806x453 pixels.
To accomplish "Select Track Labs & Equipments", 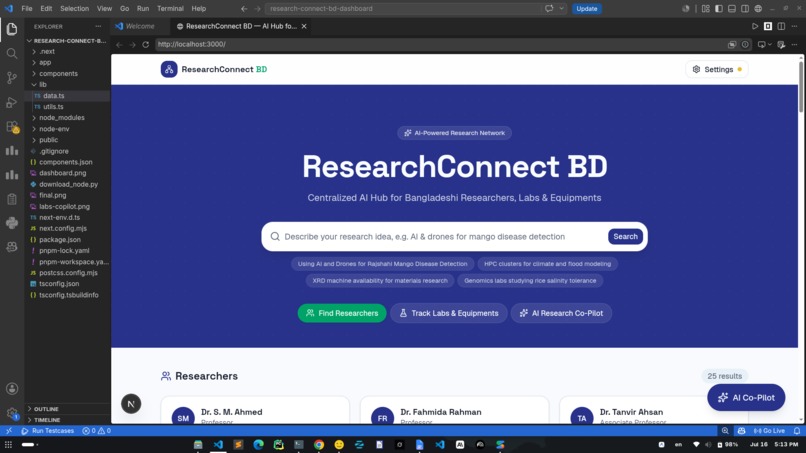I will (449, 313).
